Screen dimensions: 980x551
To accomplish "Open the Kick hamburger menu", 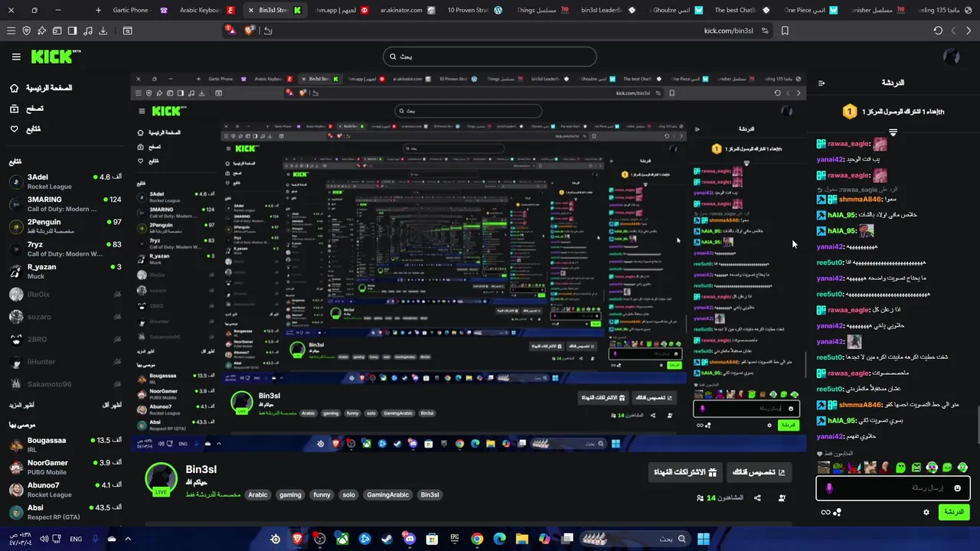I will pos(16,57).
